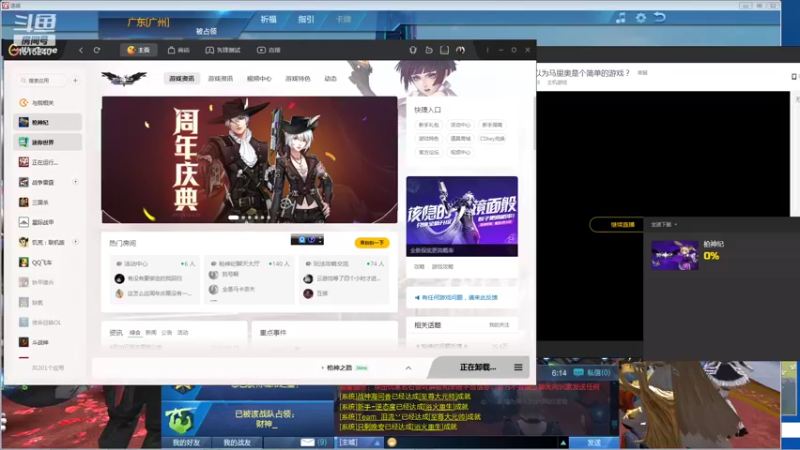Screen dimensions: 800x450
Task: Click the square window icon beside the avatar
Action: point(444,50)
